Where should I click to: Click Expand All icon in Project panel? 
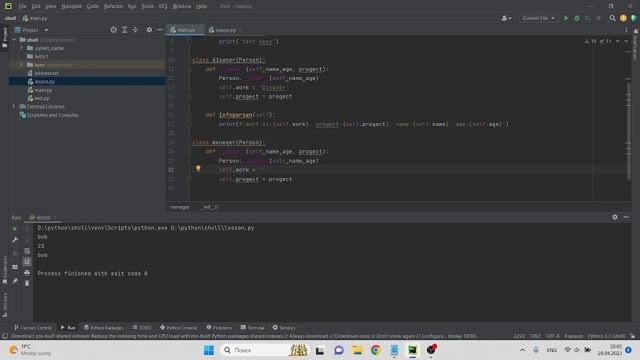pyautogui.click(x=124, y=30)
